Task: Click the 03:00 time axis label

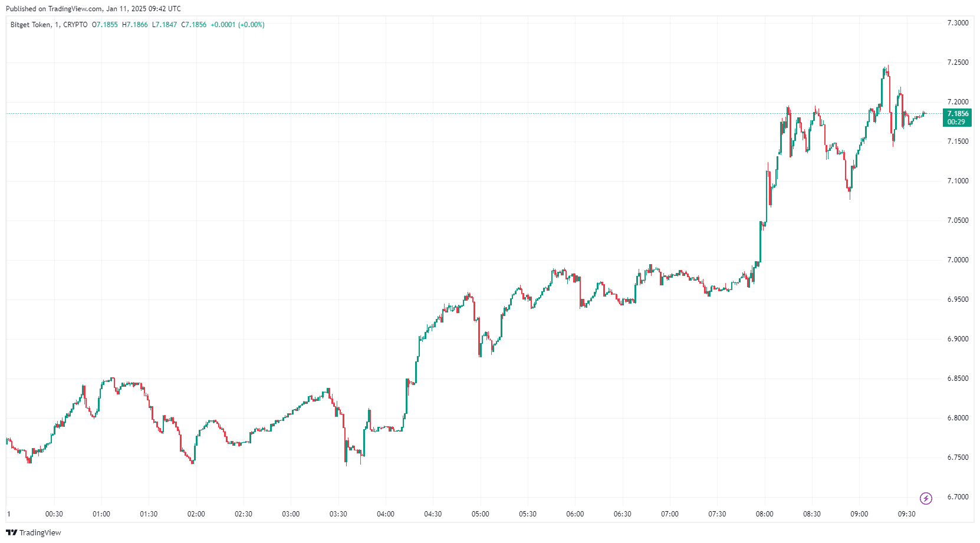Action: pos(291,514)
